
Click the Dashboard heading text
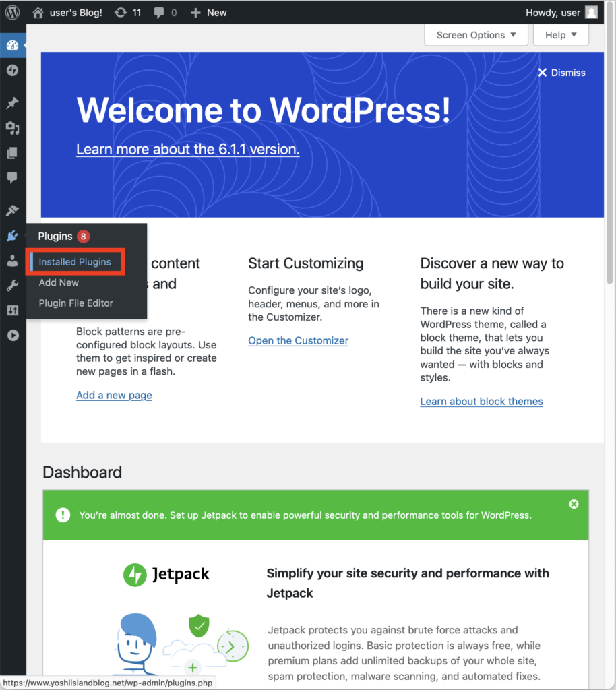pyautogui.click(x=82, y=472)
